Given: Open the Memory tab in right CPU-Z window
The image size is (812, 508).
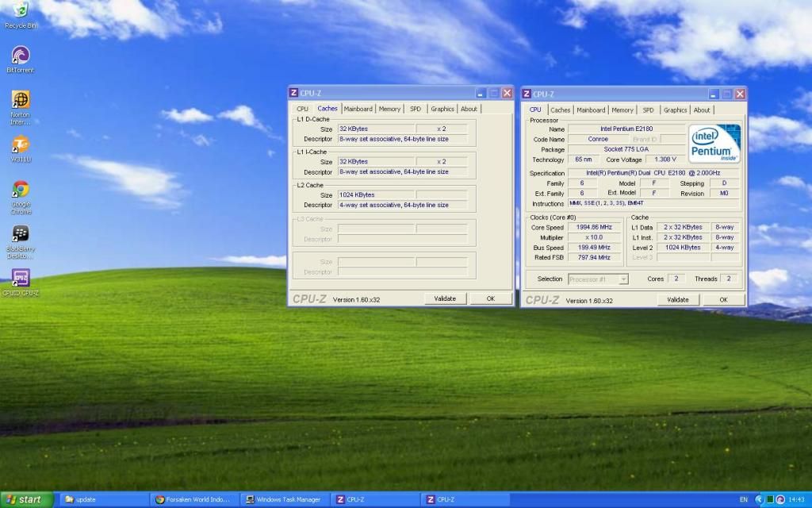Looking at the screenshot, I should [x=622, y=110].
